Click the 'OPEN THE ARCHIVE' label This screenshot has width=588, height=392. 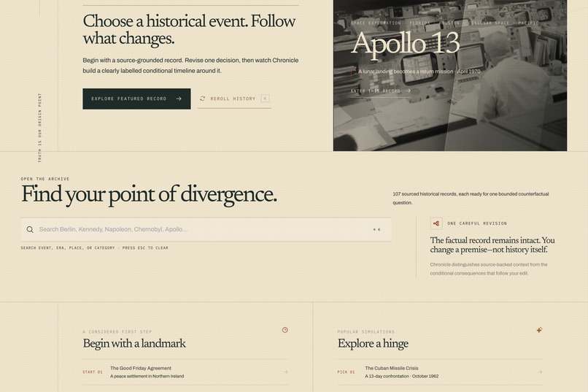45,179
